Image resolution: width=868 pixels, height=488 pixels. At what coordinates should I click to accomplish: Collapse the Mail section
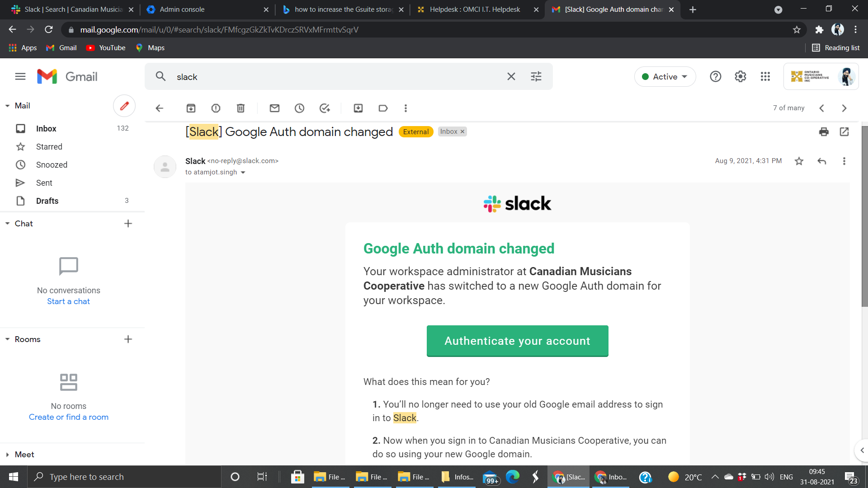pos(7,106)
